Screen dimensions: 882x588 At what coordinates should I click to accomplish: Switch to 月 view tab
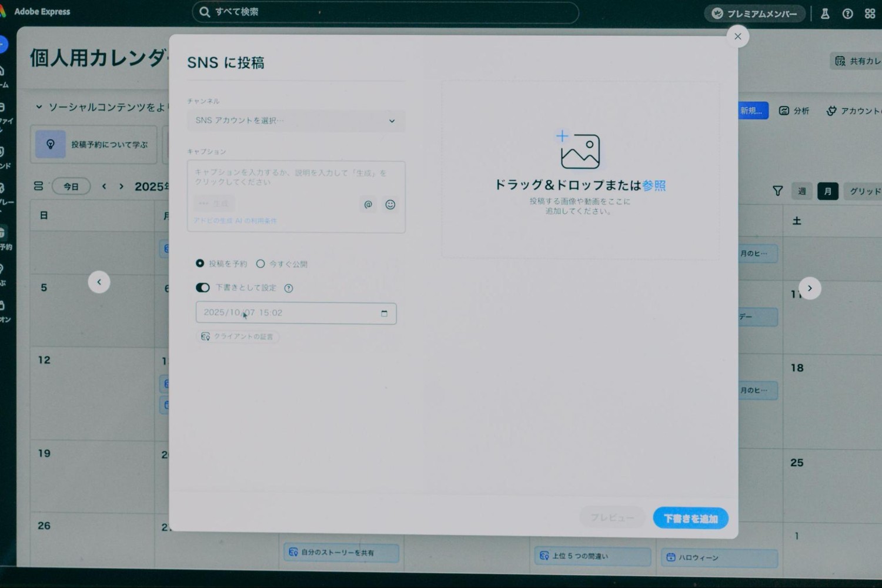point(827,191)
